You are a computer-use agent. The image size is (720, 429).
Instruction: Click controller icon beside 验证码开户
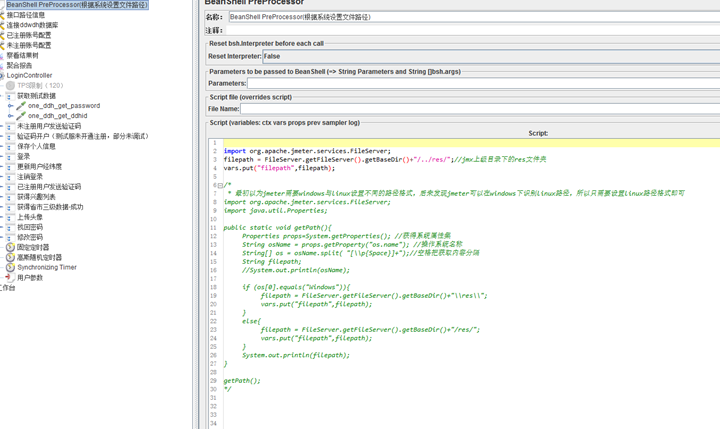pyautogui.click(x=11, y=136)
